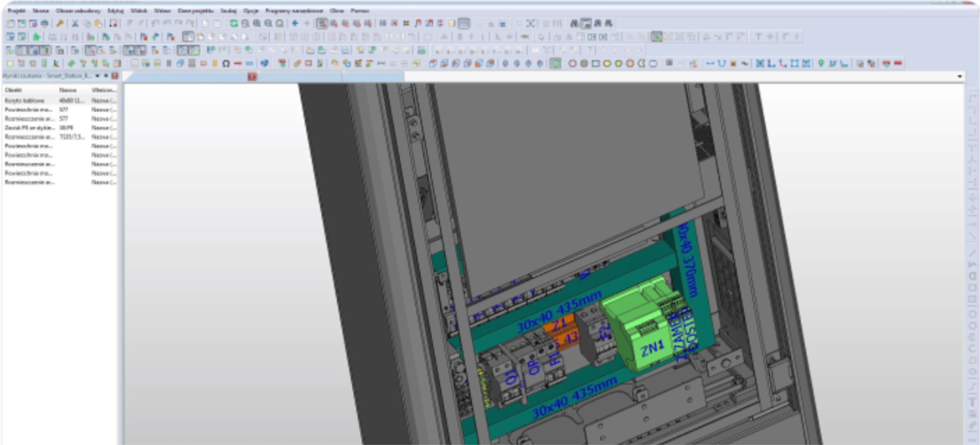The image size is (980, 445).
Task: Select the omega symbol tool icon
Action: point(226,64)
